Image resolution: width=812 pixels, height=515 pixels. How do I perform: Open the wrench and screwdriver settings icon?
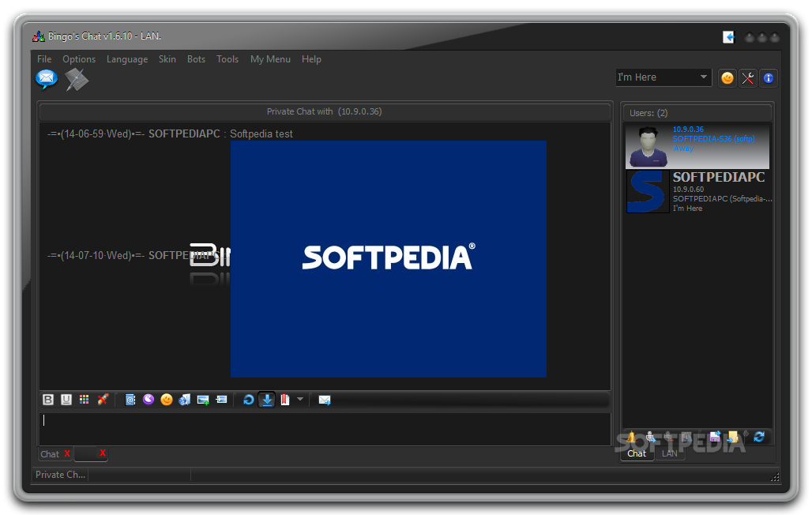click(x=748, y=78)
